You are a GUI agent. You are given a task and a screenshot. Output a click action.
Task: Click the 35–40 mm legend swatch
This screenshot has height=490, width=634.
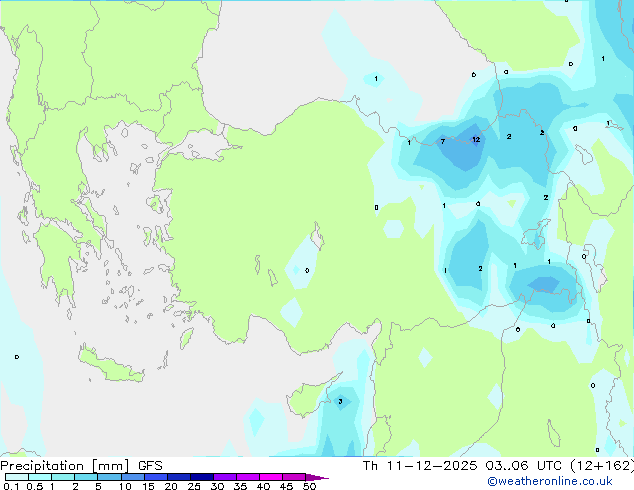(247, 477)
